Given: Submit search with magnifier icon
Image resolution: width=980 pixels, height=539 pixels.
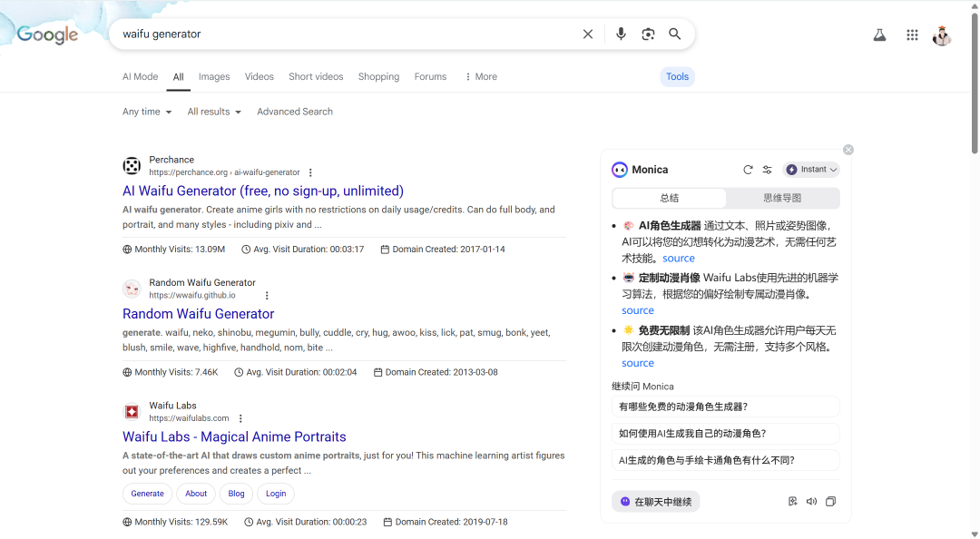Looking at the screenshot, I should tap(675, 34).
